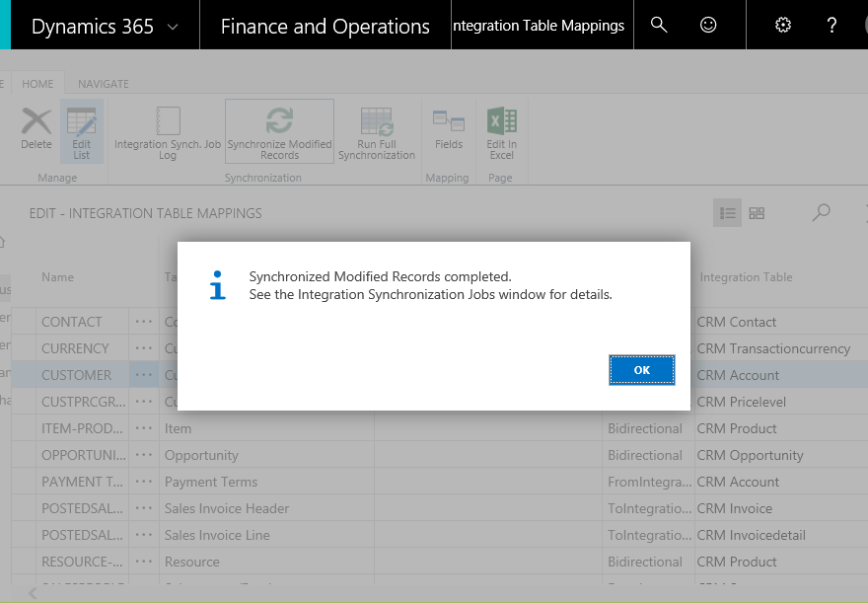
Task: Select the CUSTOMER row name
Action: coord(76,375)
